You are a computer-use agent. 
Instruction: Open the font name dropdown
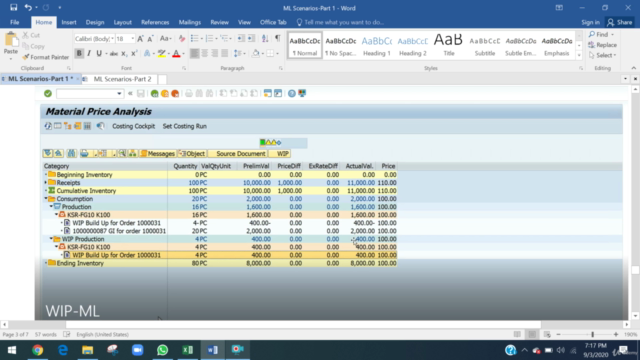point(112,39)
